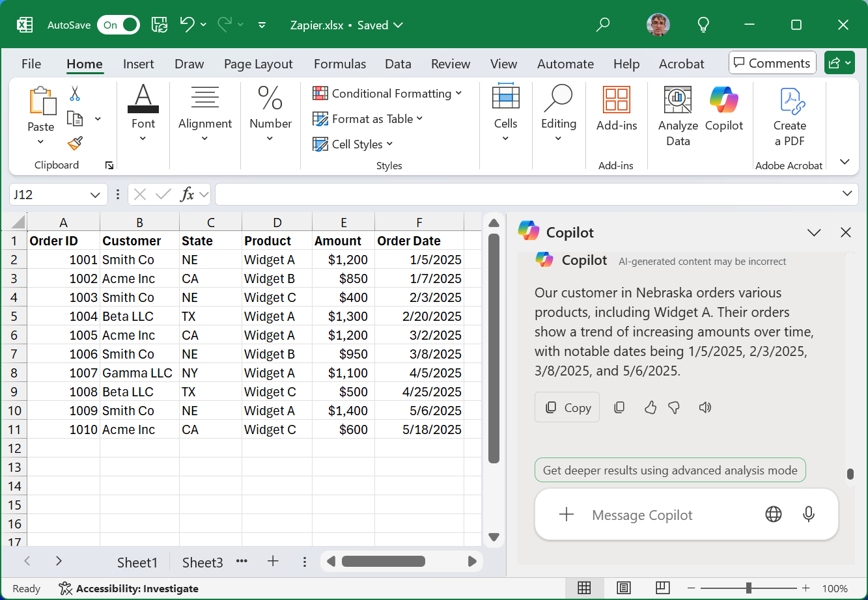The width and height of the screenshot is (868, 600).
Task: Click the read aloud speaker icon
Action: click(x=705, y=407)
